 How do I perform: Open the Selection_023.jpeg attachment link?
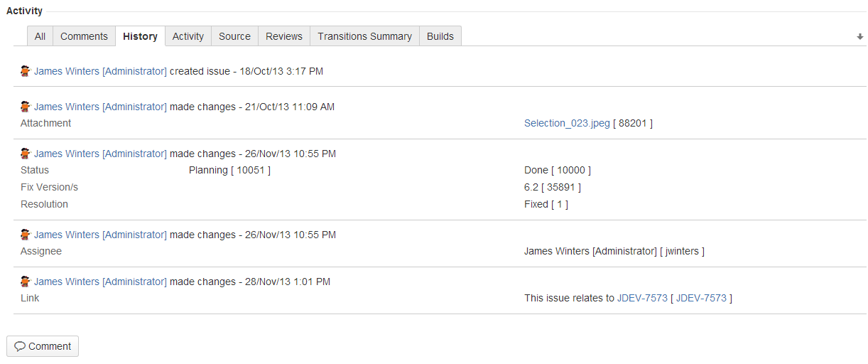tap(567, 123)
